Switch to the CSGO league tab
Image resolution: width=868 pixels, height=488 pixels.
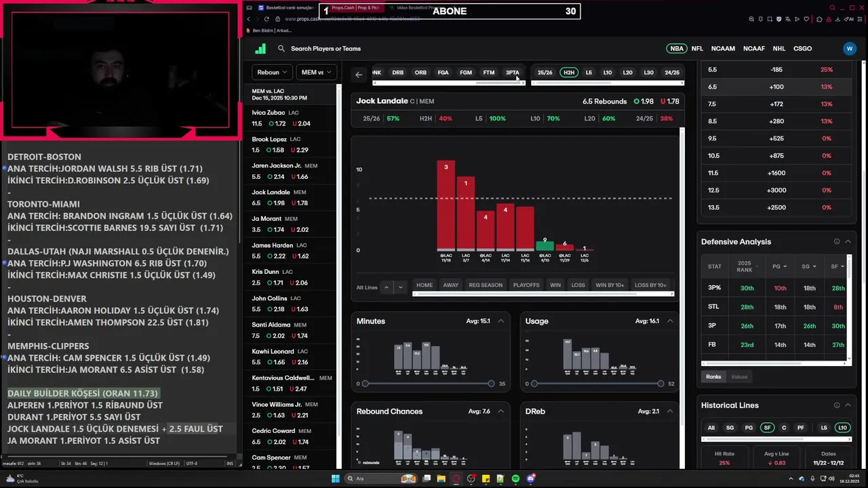coord(802,49)
